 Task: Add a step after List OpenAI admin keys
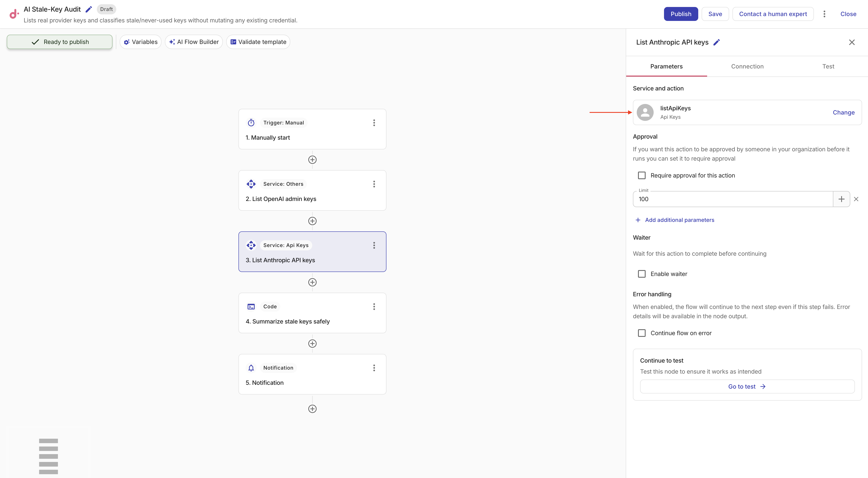(x=312, y=221)
